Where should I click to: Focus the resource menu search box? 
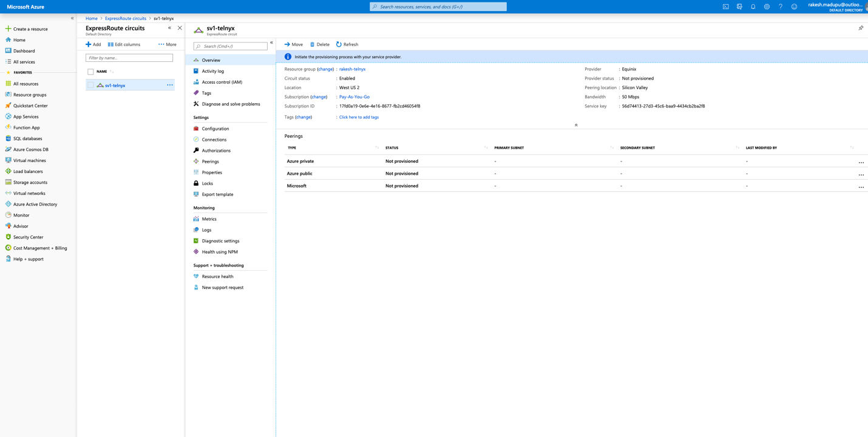point(231,46)
